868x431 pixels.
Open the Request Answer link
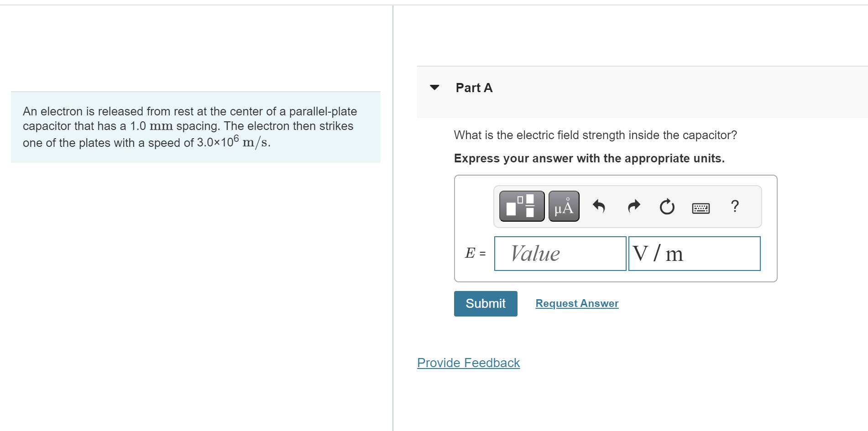576,303
